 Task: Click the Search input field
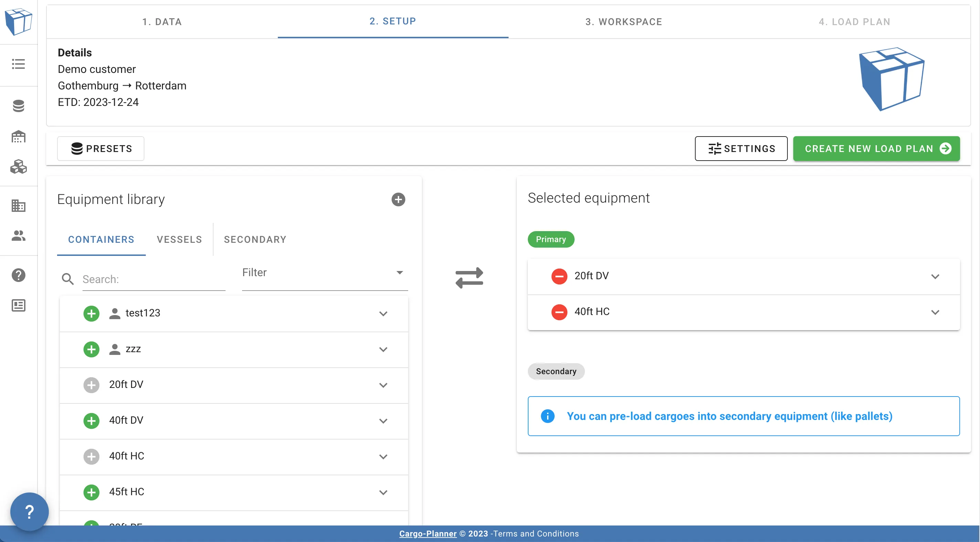[x=152, y=279]
